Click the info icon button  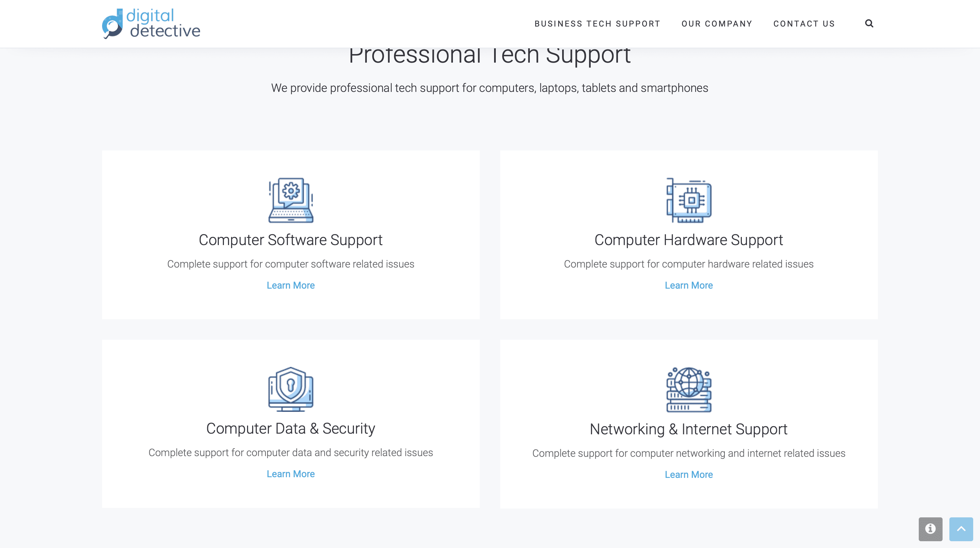point(931,529)
